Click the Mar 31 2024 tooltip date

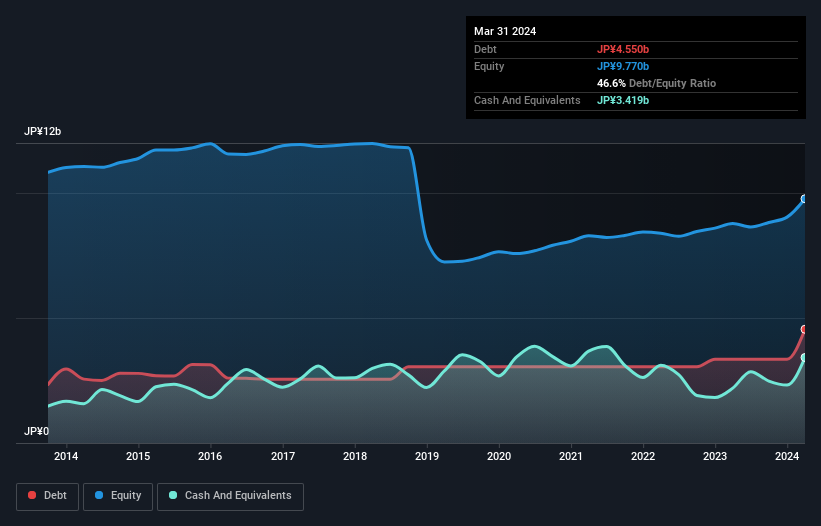click(505, 31)
